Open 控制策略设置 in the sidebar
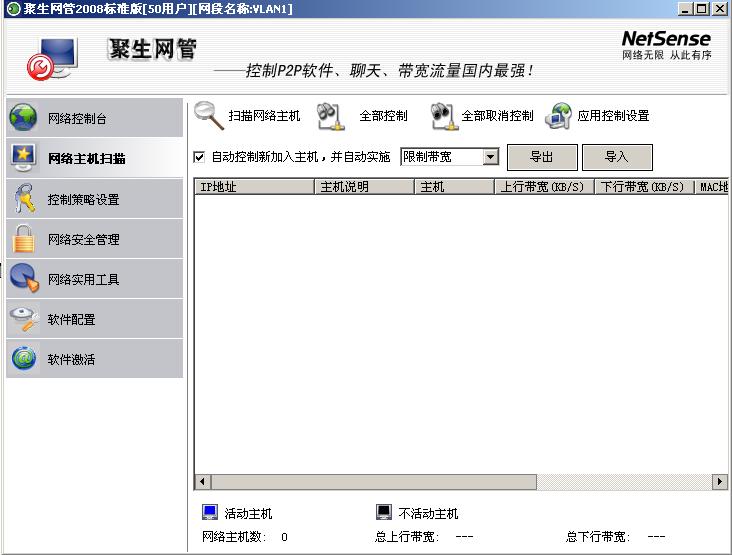 coord(94,199)
